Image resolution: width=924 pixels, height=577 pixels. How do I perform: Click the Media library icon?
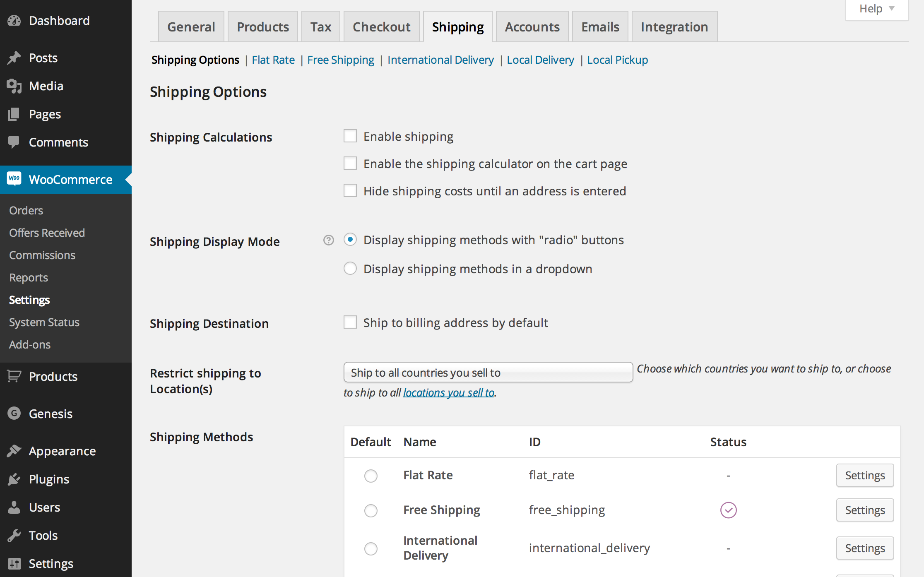[x=14, y=86]
